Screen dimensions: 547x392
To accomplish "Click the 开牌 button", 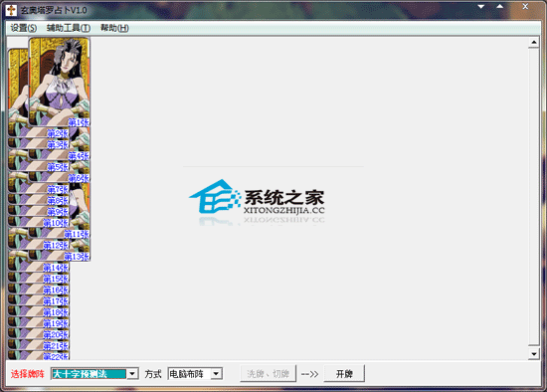I will pyautogui.click(x=344, y=374).
